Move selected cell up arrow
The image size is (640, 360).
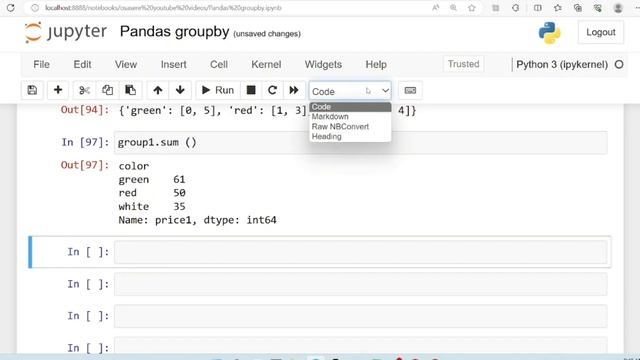[158, 90]
